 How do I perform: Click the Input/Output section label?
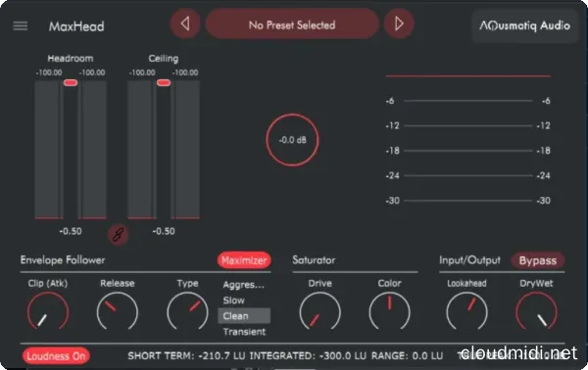[469, 260]
